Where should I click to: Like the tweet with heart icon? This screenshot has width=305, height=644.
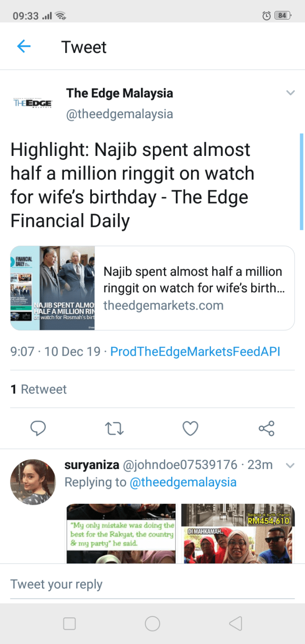pos(190,429)
